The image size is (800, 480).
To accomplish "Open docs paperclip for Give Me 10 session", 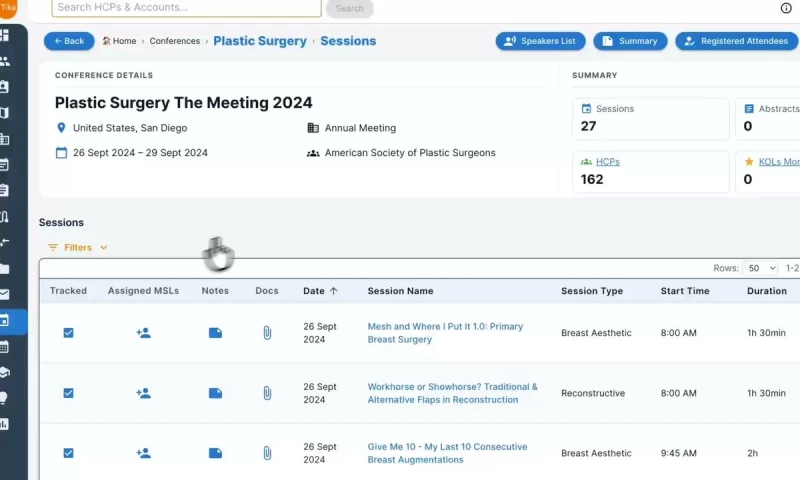I will 267,453.
